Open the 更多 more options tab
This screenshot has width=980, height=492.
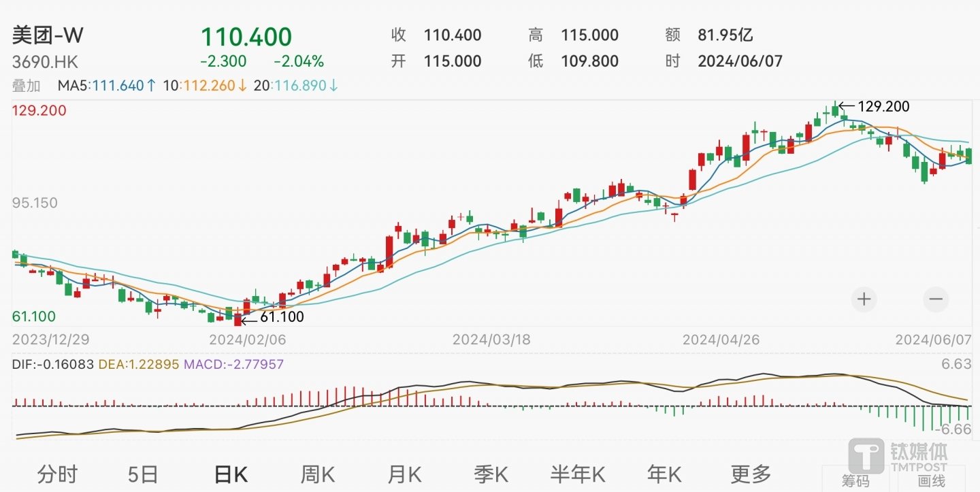751,474
